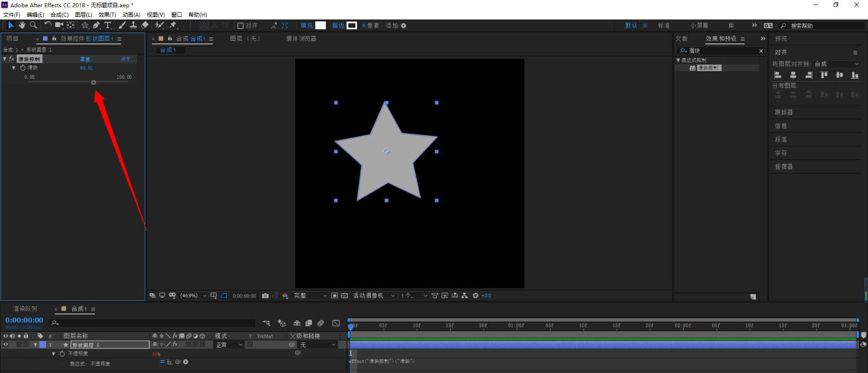The image size is (868, 373).
Task: Select the Zoom magnifier tool
Action: tap(33, 25)
